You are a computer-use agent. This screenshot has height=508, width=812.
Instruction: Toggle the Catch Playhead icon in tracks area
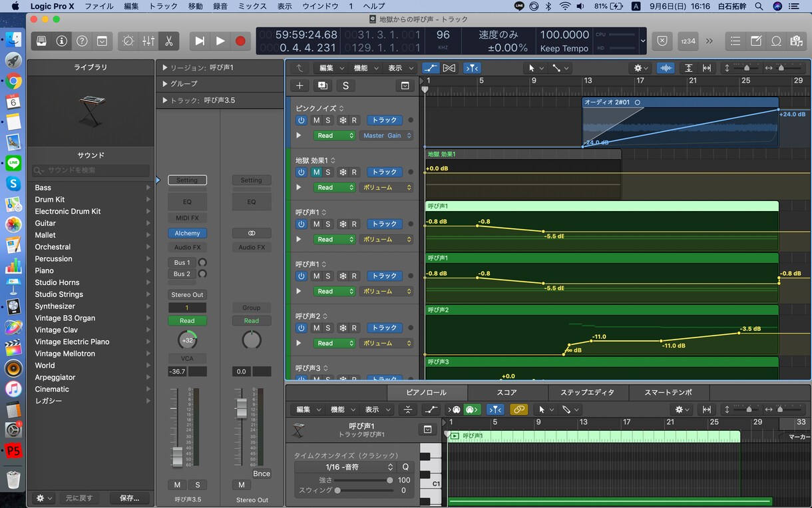point(472,68)
